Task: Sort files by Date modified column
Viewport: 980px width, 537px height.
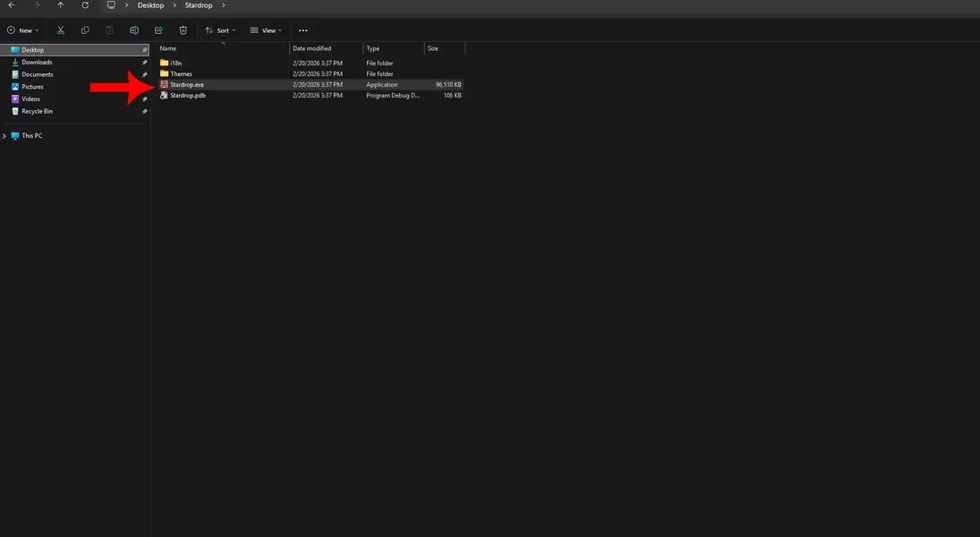Action: (312, 48)
